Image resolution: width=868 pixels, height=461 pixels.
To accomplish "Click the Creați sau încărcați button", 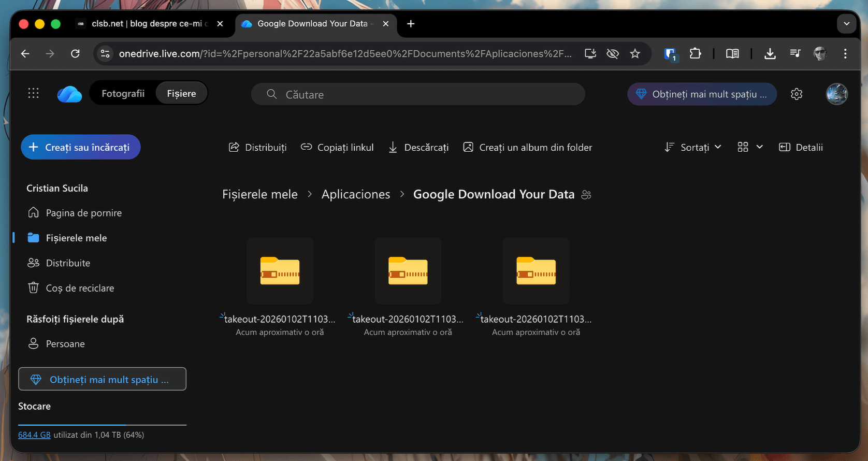I will [81, 148].
